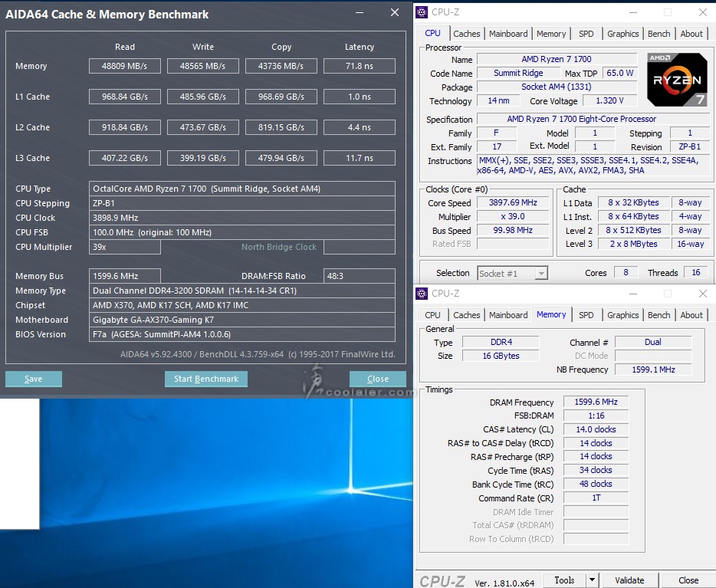Open the Tools dropdown arrow in CPU-Z
Viewport: 716px width, 588px height.
click(593, 580)
